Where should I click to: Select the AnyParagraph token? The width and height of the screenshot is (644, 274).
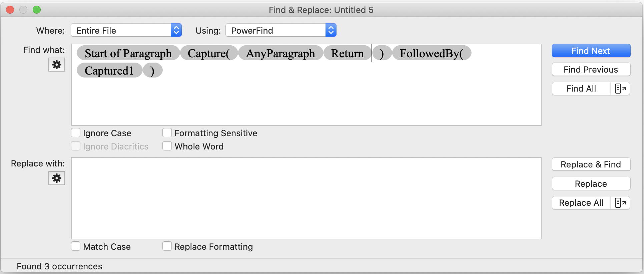(x=280, y=53)
